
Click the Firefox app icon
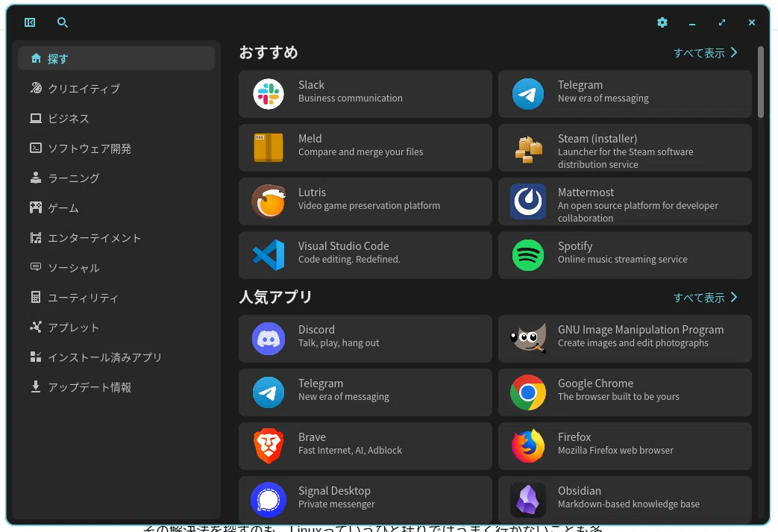(528, 445)
